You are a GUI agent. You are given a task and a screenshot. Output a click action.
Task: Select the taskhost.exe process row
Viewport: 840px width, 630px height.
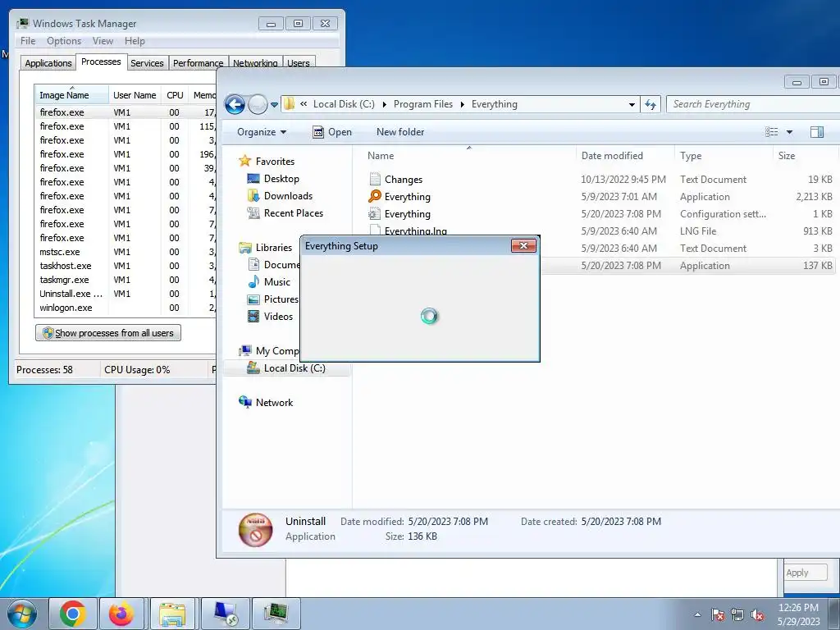pyautogui.click(x=126, y=266)
